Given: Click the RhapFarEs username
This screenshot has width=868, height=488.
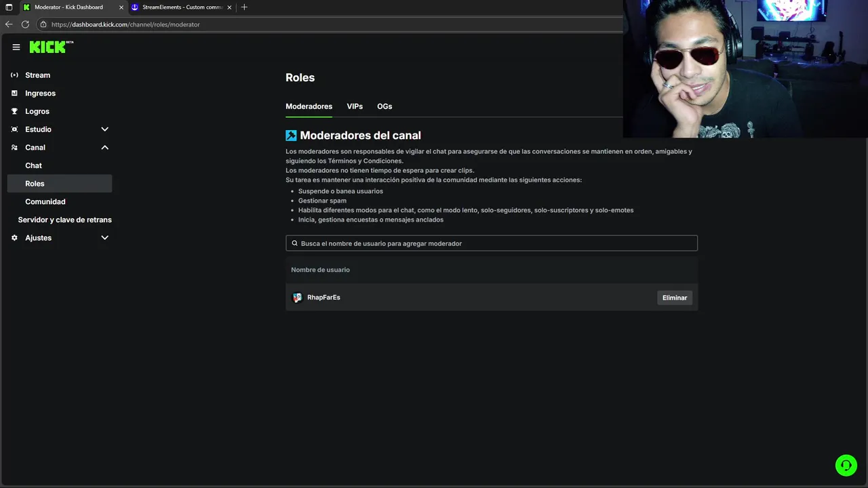Looking at the screenshot, I should point(323,298).
